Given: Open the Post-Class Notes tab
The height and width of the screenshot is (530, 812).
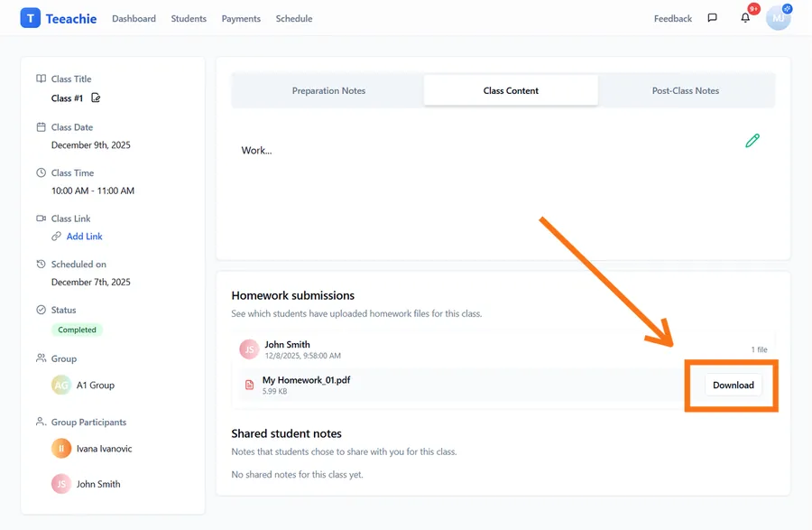Looking at the screenshot, I should [684, 90].
